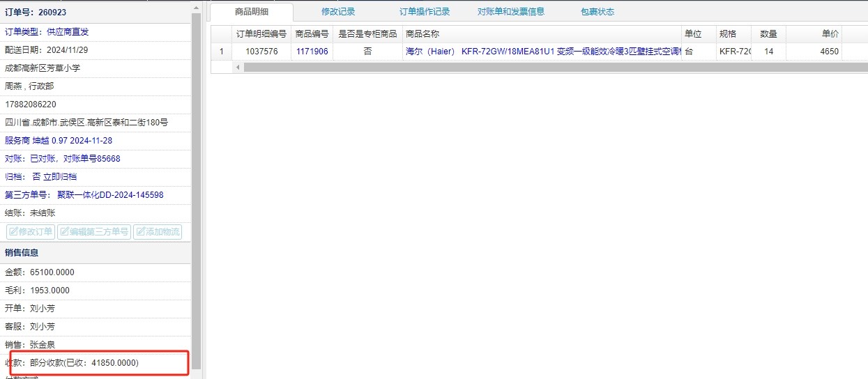Click the left panel's vertical scrollbar

197,192
